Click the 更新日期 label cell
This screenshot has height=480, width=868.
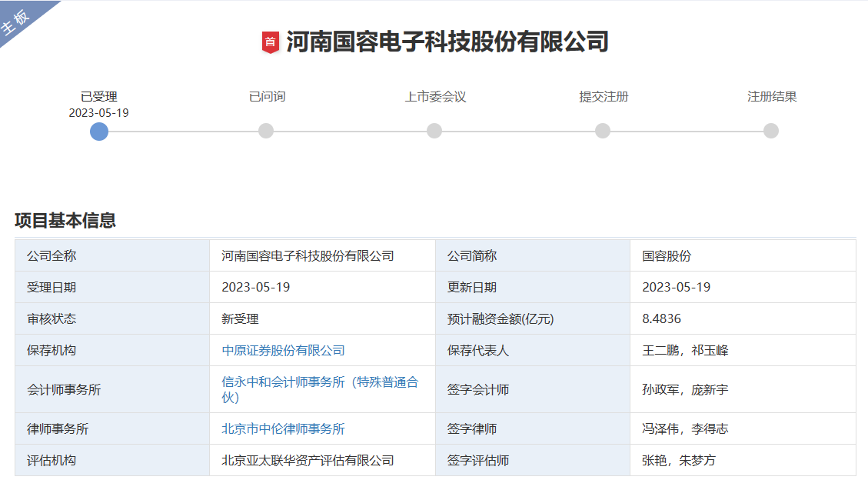533,288
